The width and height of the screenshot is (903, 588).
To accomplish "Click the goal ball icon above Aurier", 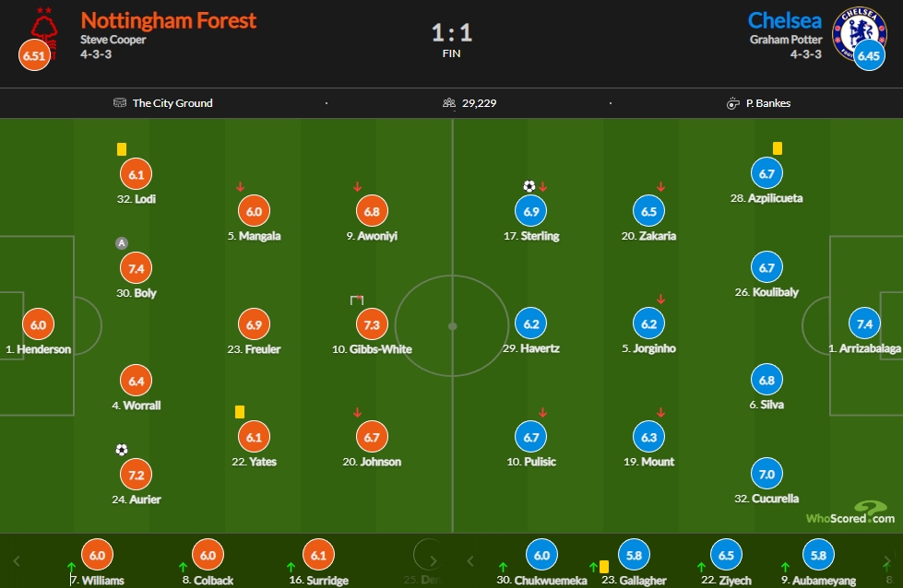I will tap(122, 450).
